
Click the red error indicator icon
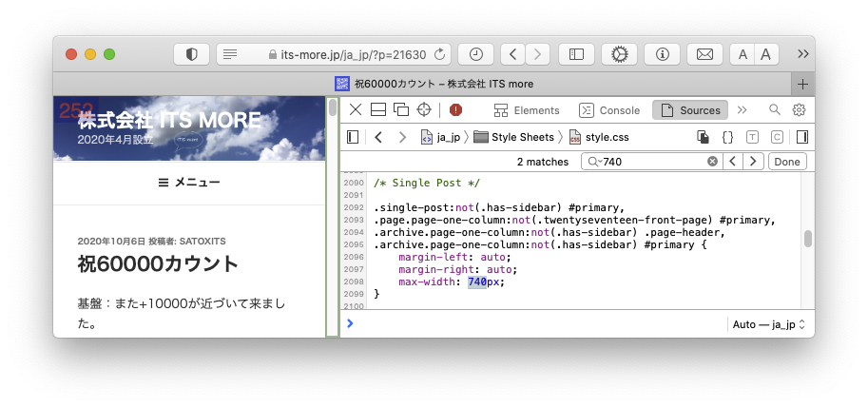tap(456, 110)
